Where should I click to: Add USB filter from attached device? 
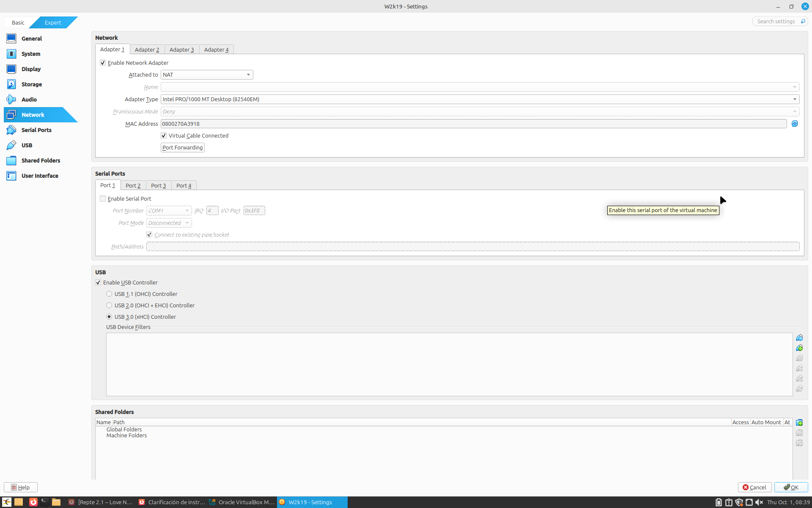pos(799,348)
